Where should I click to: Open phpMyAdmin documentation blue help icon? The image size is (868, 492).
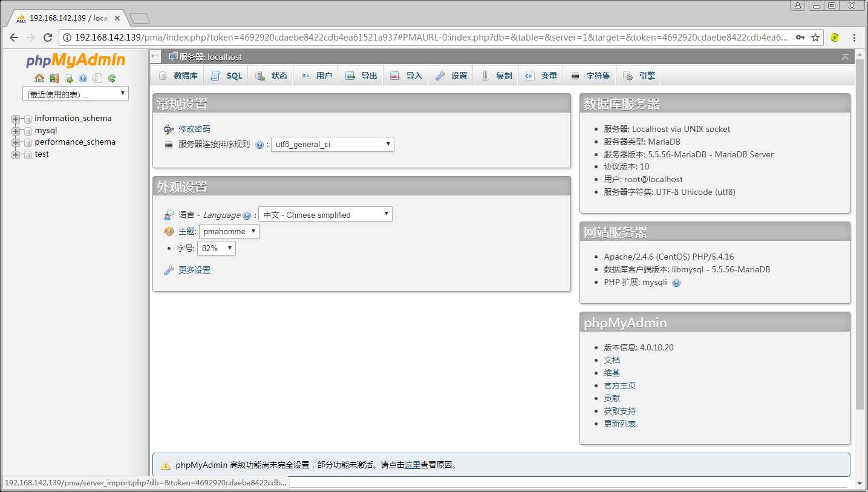[x=83, y=78]
